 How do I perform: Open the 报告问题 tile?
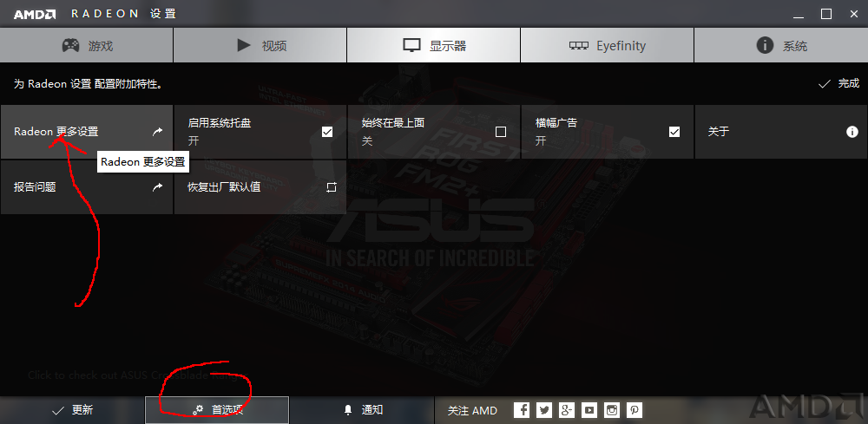86,186
